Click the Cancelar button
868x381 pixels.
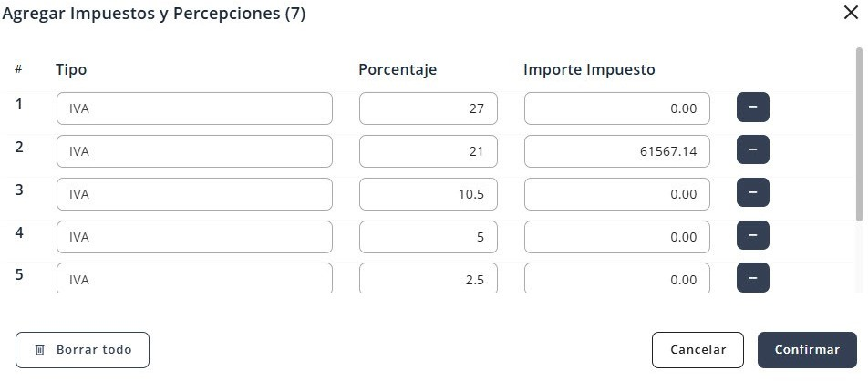(697, 350)
